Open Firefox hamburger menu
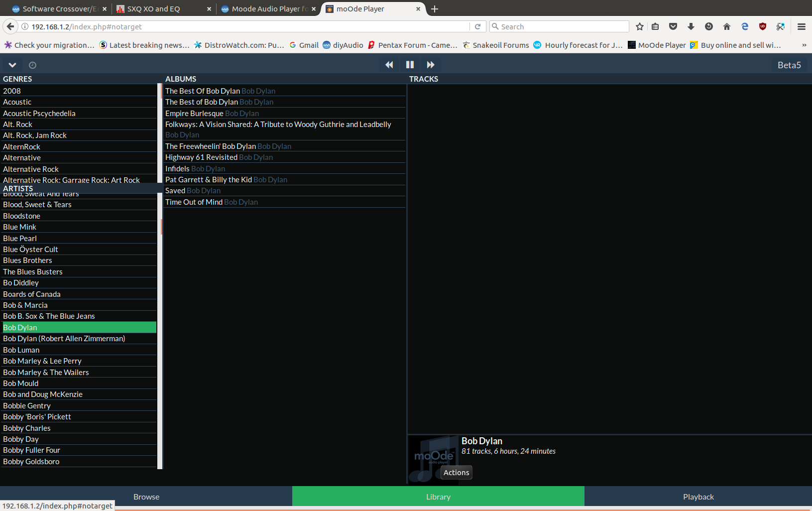This screenshot has width=812, height=511. [802, 26]
